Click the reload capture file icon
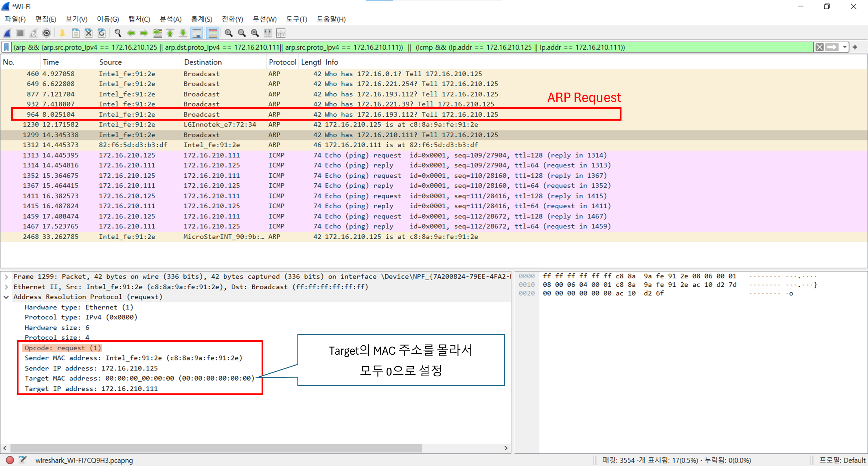868x466 pixels. coord(102,33)
